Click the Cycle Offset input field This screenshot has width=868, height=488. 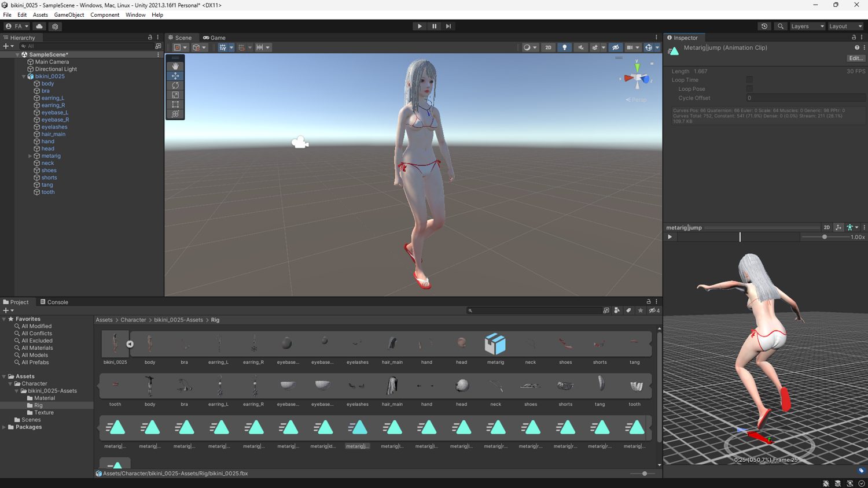tap(806, 98)
